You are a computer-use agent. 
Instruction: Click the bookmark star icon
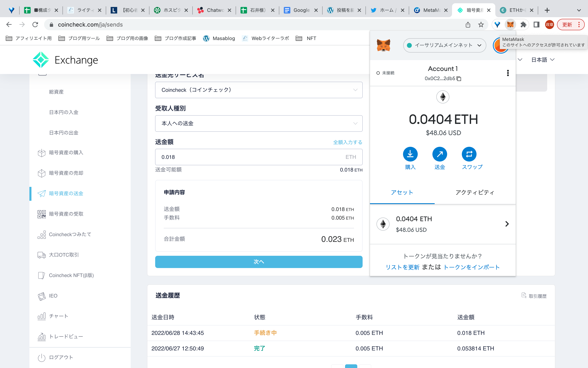pyautogui.click(x=481, y=25)
